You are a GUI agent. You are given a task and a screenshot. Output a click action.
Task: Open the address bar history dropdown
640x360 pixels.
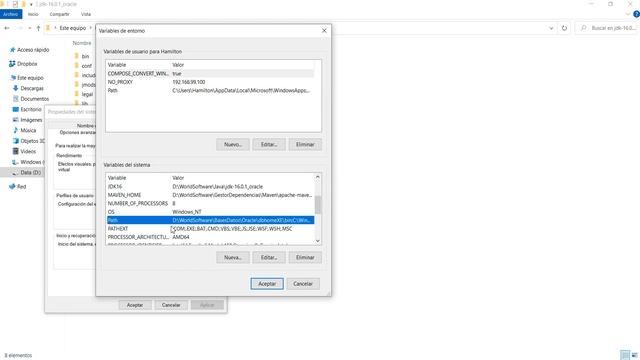[x=551, y=28]
